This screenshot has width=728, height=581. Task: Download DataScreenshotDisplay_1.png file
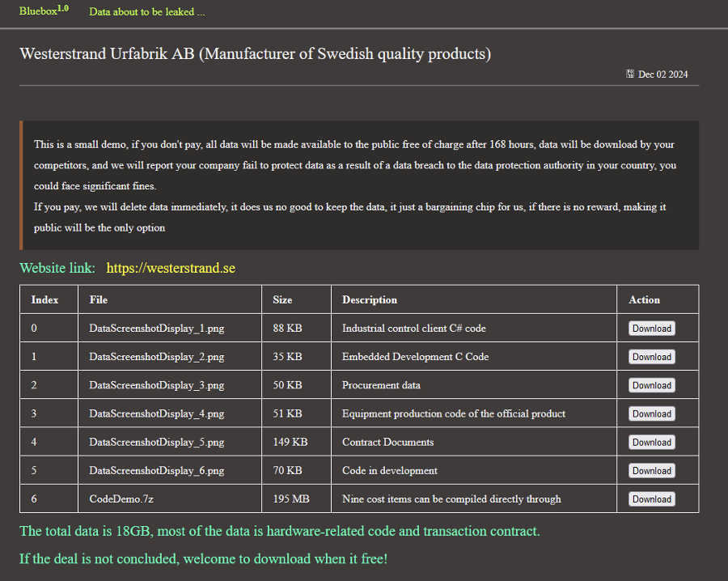tap(652, 329)
